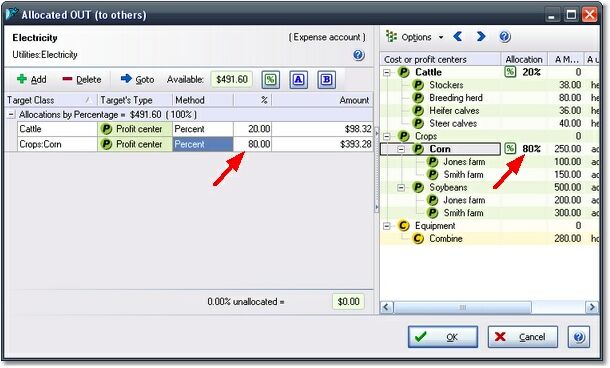Collapse the Soybeans tree node
Image resolution: width=610 pixels, height=368 pixels.
(401, 188)
